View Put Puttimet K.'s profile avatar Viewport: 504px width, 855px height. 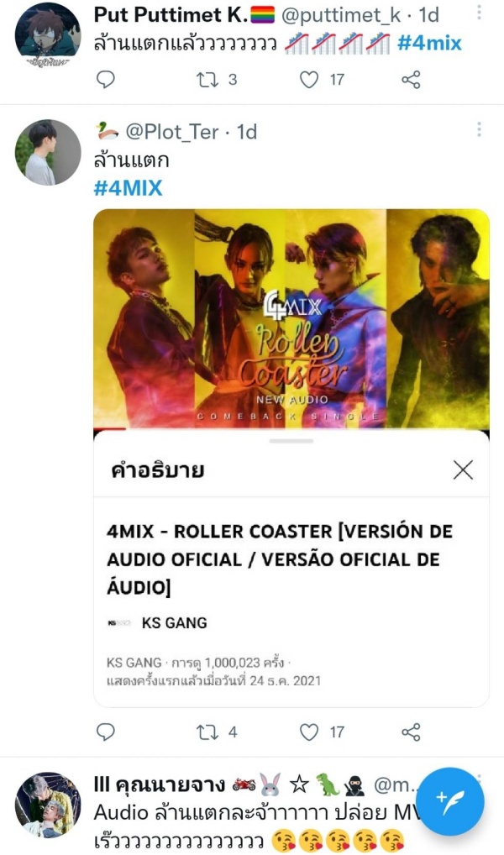point(47,36)
